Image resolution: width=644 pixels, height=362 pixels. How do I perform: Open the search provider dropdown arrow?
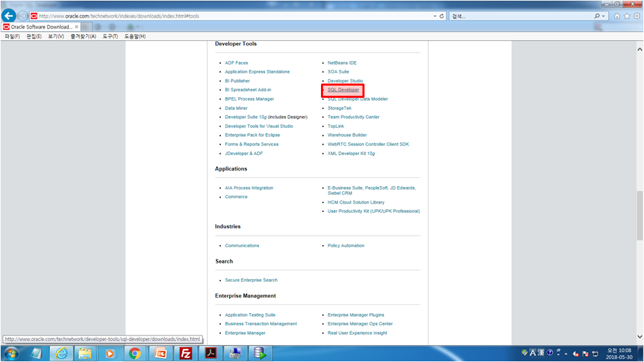pos(603,16)
